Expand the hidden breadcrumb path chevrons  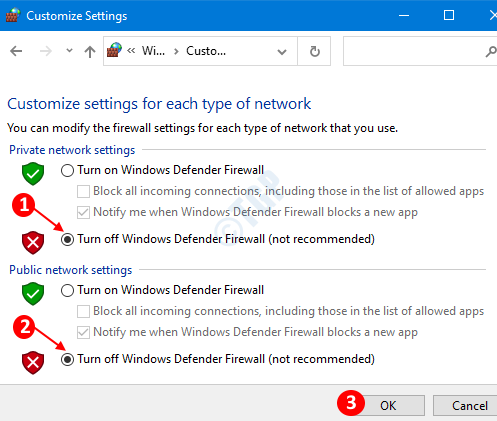131,51
